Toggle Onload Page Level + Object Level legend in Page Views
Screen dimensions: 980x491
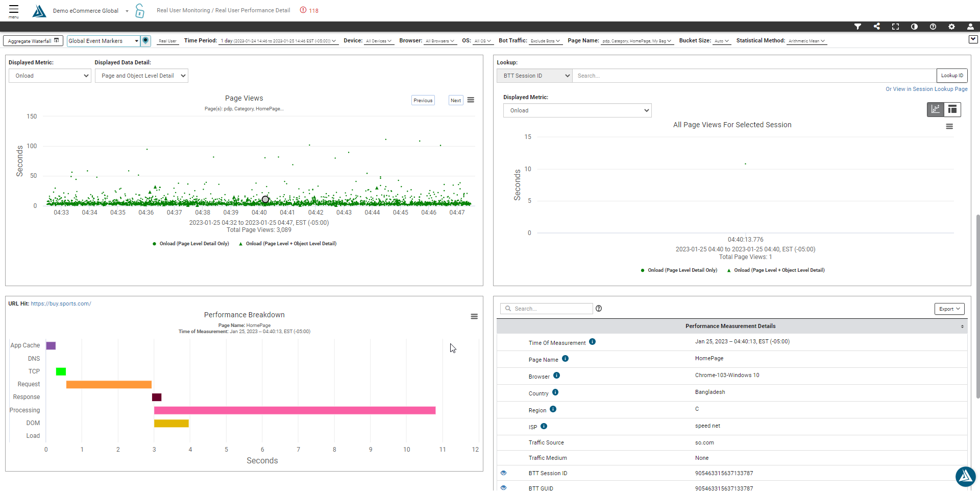287,244
